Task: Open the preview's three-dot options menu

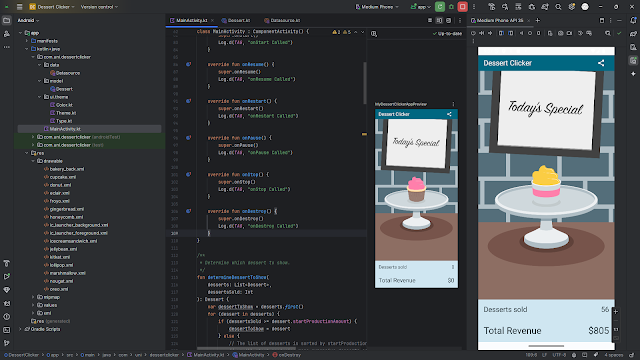Action: click(x=453, y=104)
